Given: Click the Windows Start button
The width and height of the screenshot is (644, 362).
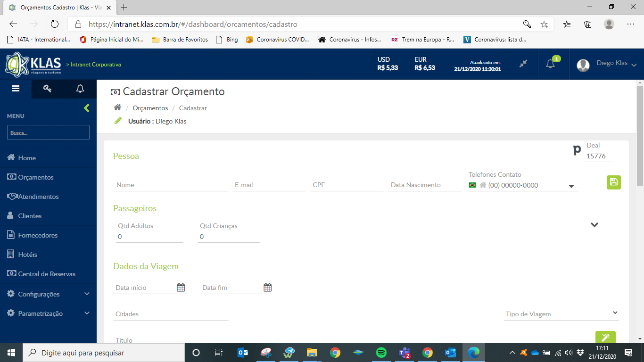Looking at the screenshot, I should click(x=11, y=353).
